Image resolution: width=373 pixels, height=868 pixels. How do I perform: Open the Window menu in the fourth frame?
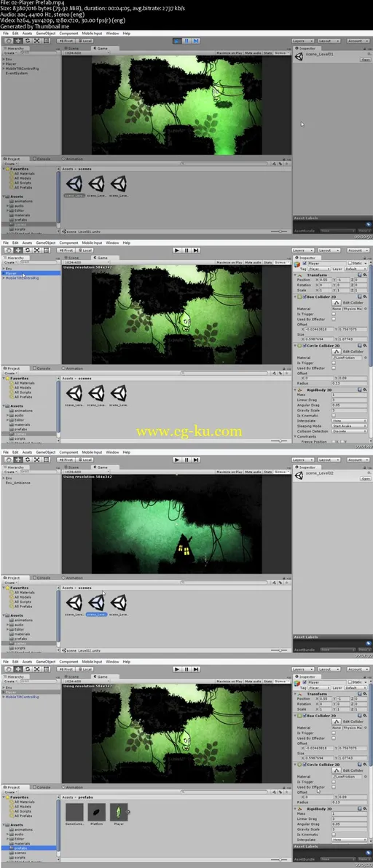coord(112,661)
